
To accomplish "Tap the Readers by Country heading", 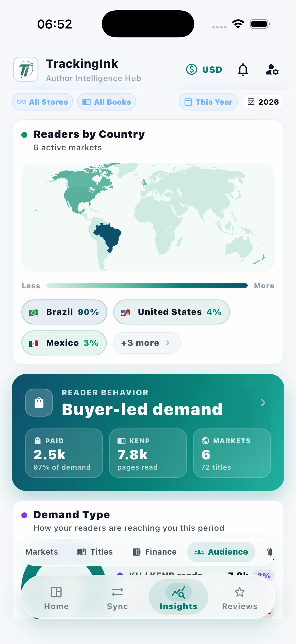I will 89,134.
